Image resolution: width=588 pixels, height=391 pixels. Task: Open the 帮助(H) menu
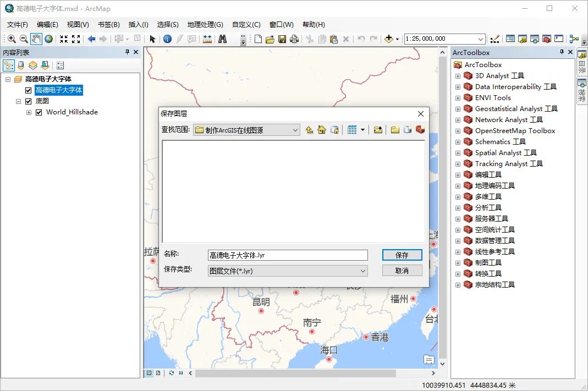tap(314, 24)
